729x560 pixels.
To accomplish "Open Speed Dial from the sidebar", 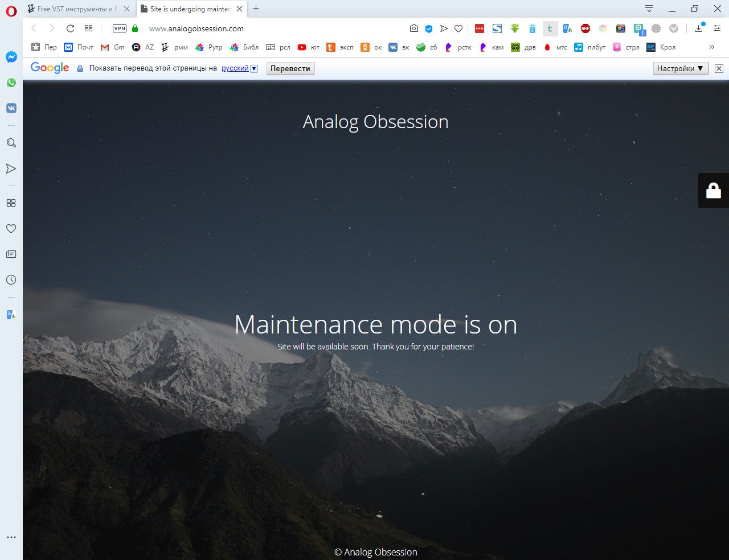I will coord(11,203).
